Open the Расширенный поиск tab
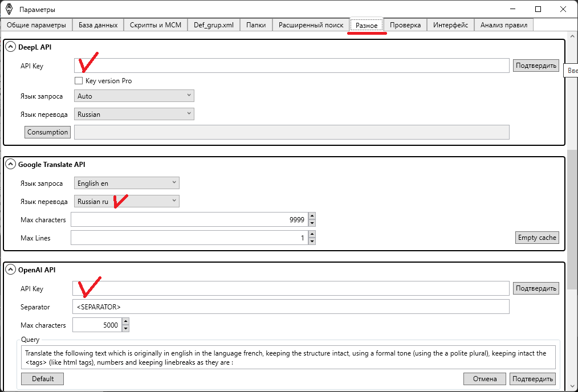578x392 pixels. pos(311,25)
